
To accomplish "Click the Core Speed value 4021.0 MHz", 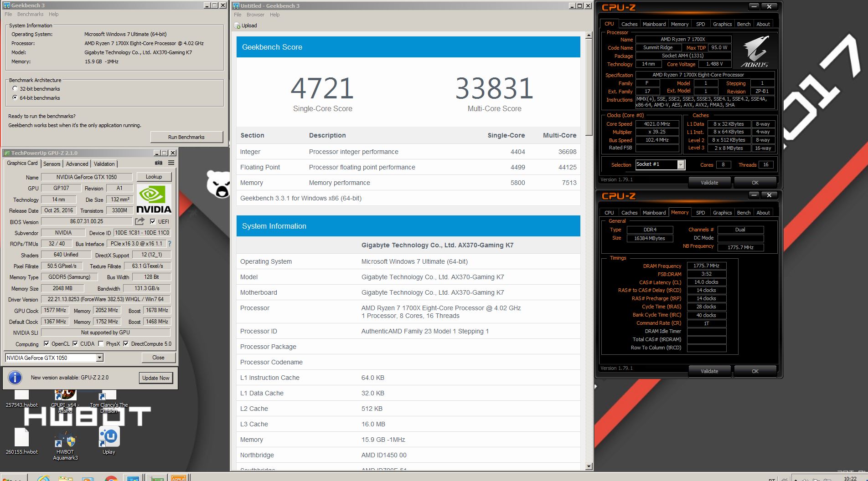I will (x=657, y=124).
